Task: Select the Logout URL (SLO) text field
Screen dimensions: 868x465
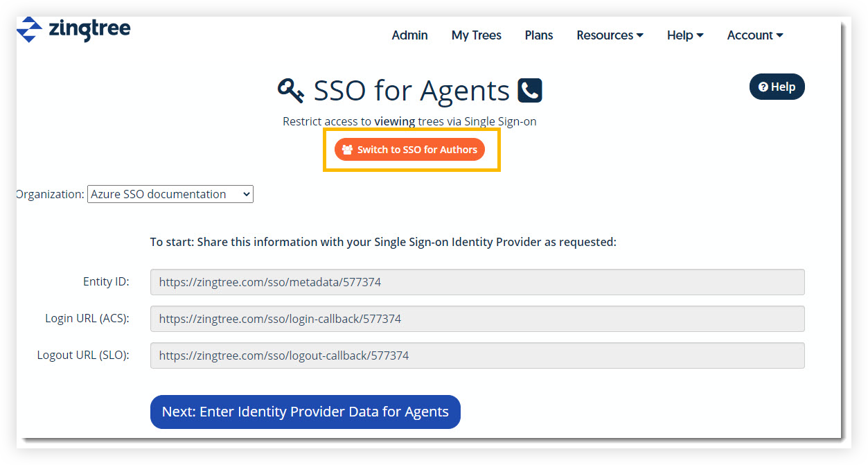Action: tap(477, 355)
